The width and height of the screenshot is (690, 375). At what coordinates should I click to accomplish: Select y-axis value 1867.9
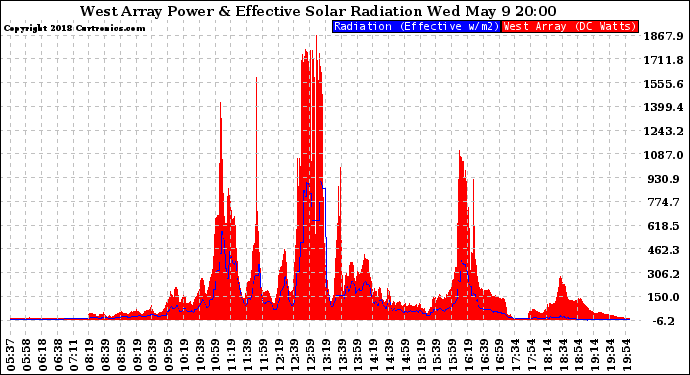click(x=664, y=36)
